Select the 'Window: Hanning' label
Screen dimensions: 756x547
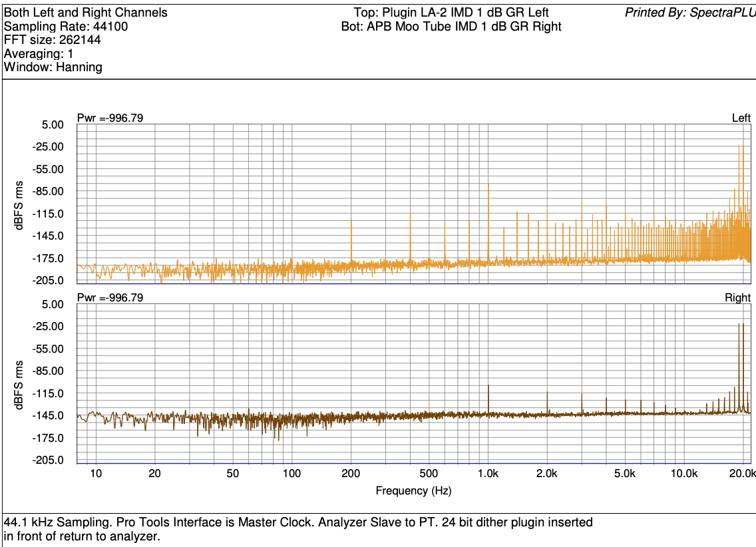pyautogui.click(x=53, y=67)
